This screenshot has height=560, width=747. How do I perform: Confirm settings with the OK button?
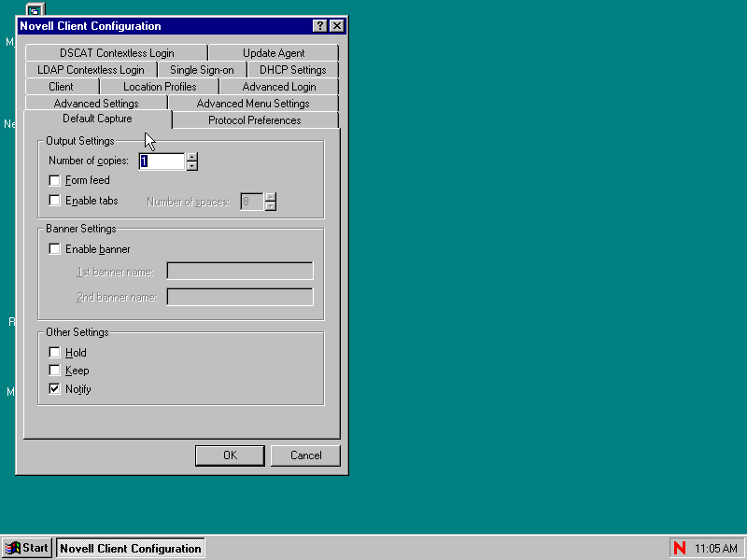(230, 455)
